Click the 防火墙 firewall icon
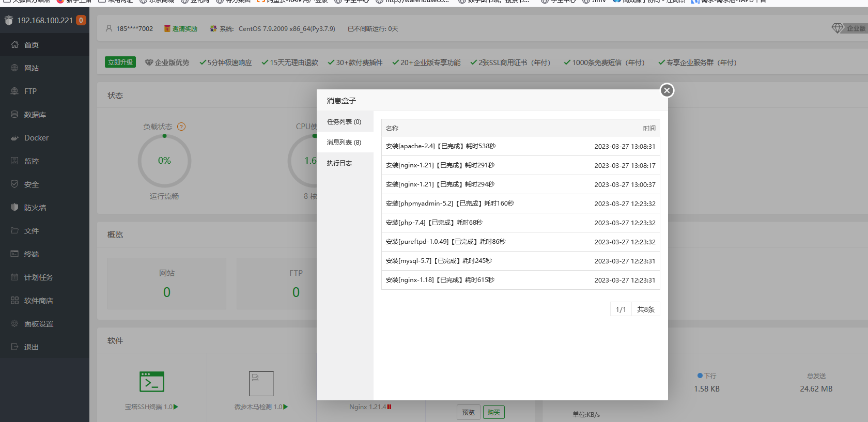 (x=14, y=207)
